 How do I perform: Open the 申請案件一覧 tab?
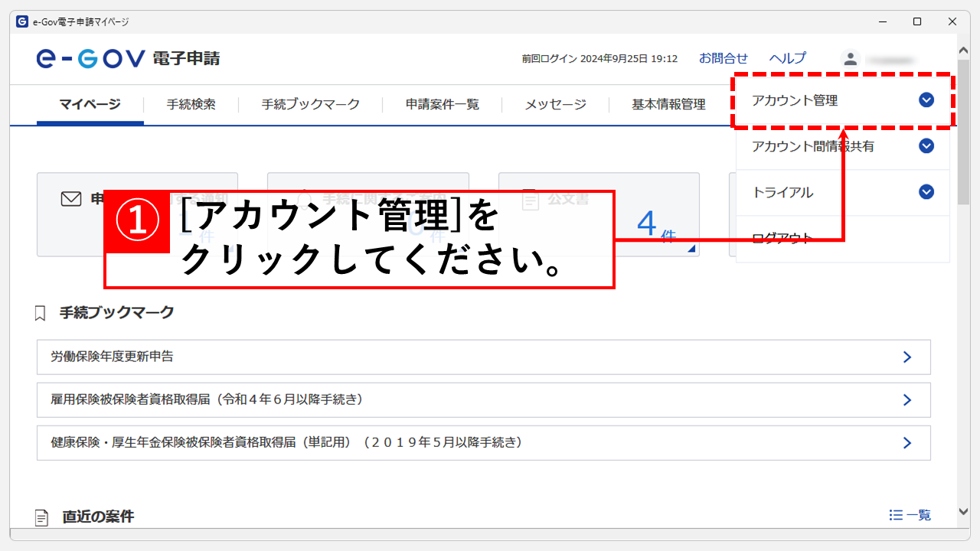point(442,104)
